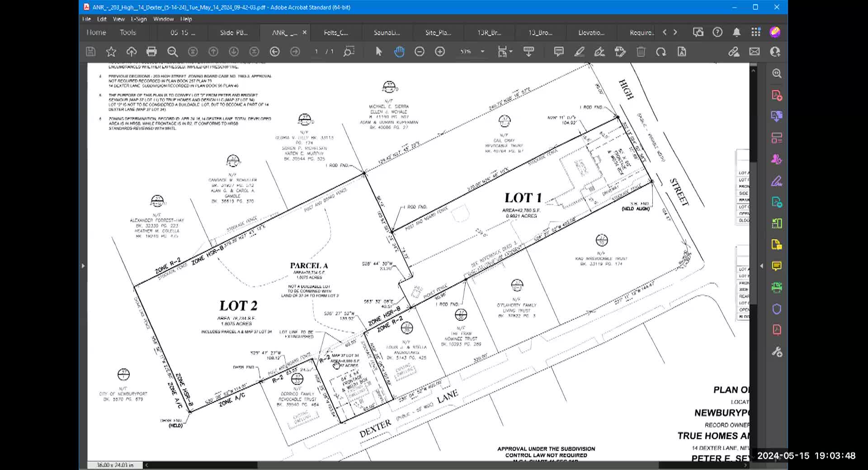Switch to the Site_Pla... document tab
This screenshot has width=868, height=470.
tap(438, 33)
